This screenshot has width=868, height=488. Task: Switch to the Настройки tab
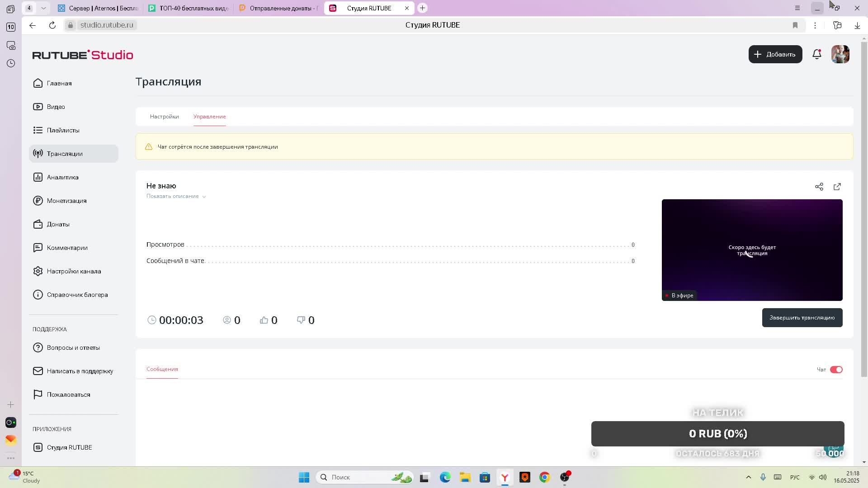[x=164, y=117]
